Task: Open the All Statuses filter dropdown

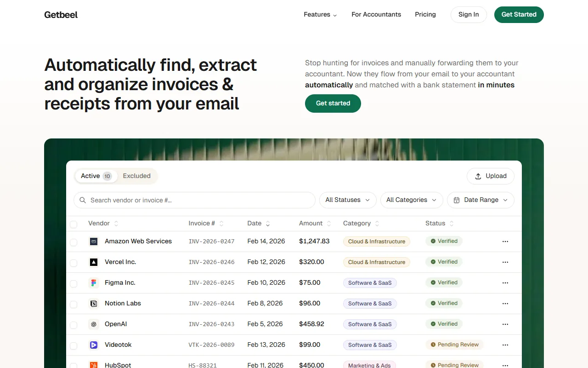Action: point(348,200)
